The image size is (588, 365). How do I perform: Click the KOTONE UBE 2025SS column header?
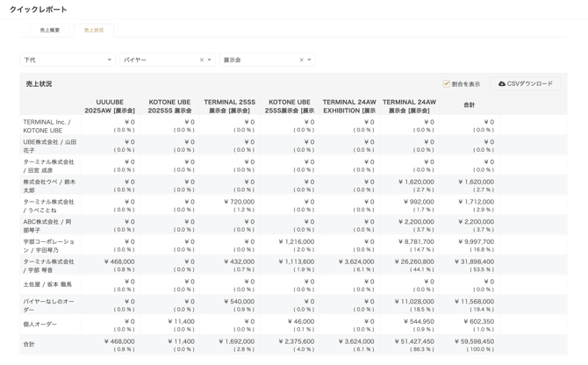pos(169,106)
